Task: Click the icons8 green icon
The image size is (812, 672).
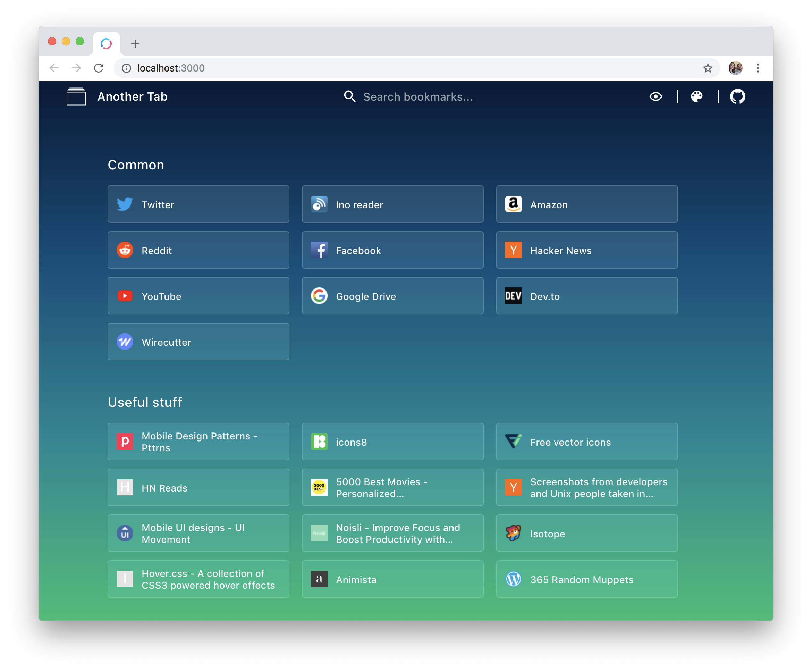Action: coord(319,442)
